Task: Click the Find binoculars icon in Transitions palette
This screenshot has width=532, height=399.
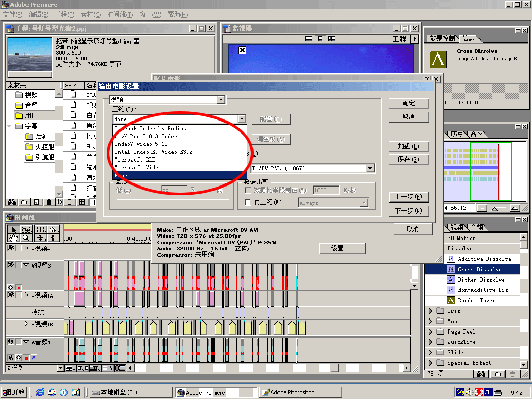Action: pyautogui.click(x=481, y=374)
